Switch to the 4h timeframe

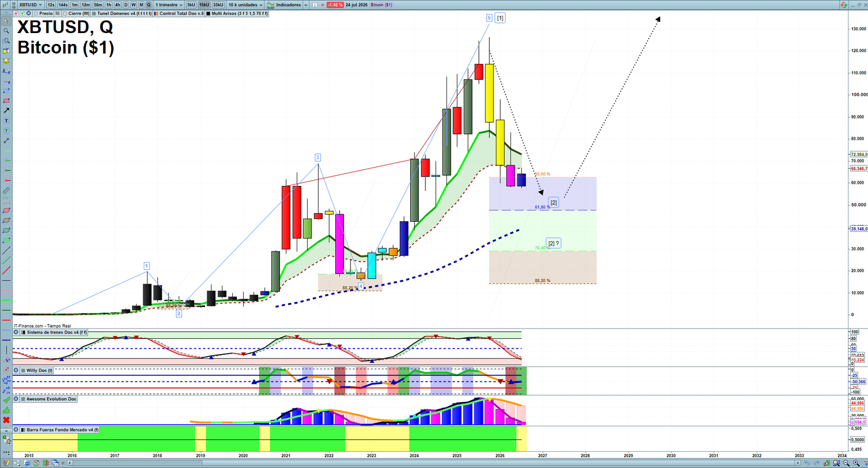117,5
